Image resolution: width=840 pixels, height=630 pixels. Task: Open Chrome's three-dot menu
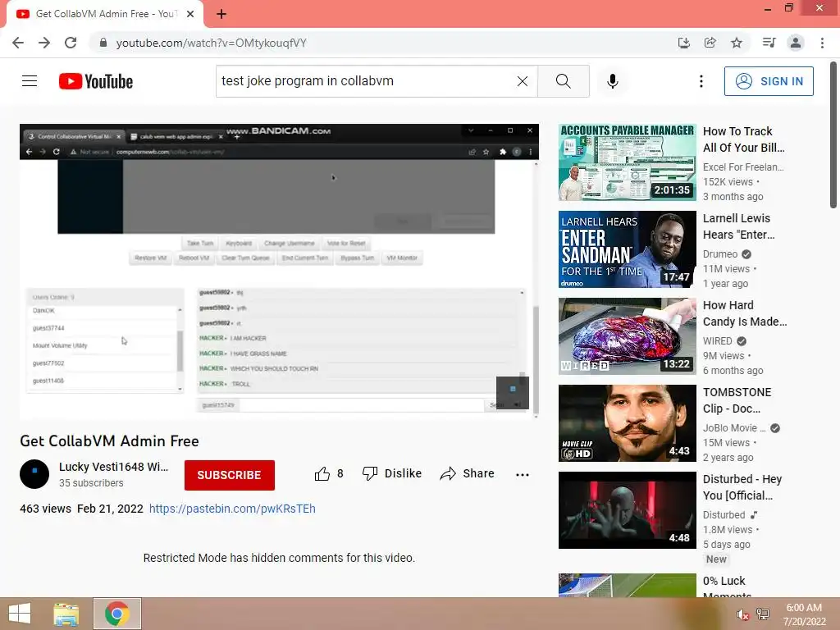click(x=822, y=43)
